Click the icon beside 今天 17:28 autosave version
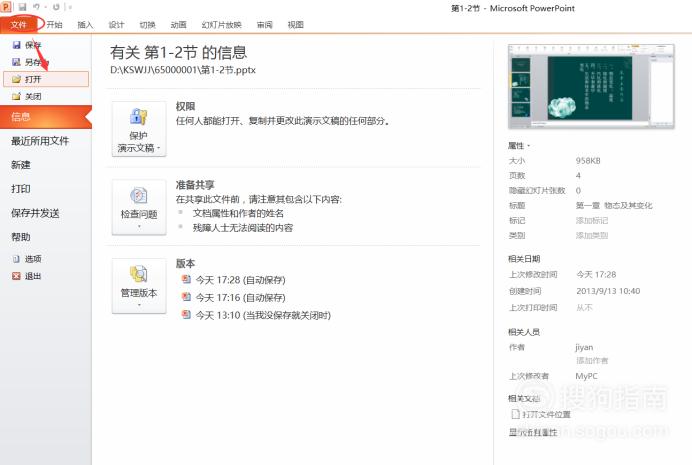Viewport: 692px width, 465px height. pos(186,279)
